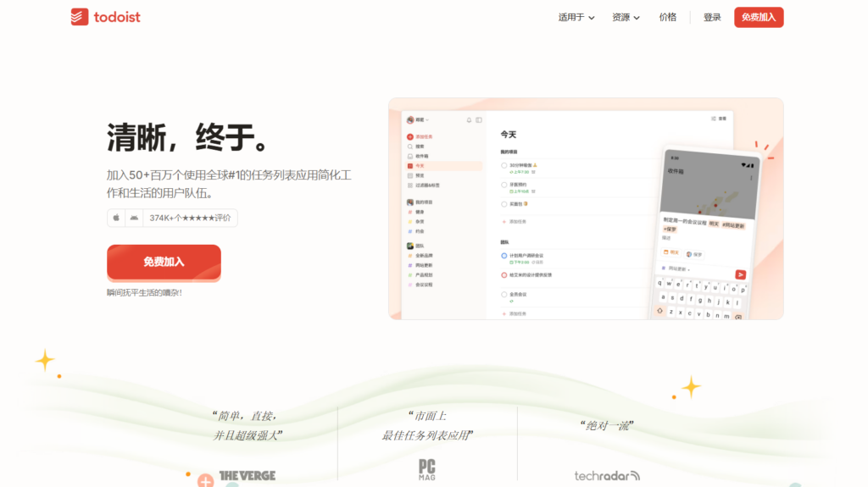The height and width of the screenshot is (487, 868).
Task: Click the Android store icon
Action: tap(133, 218)
